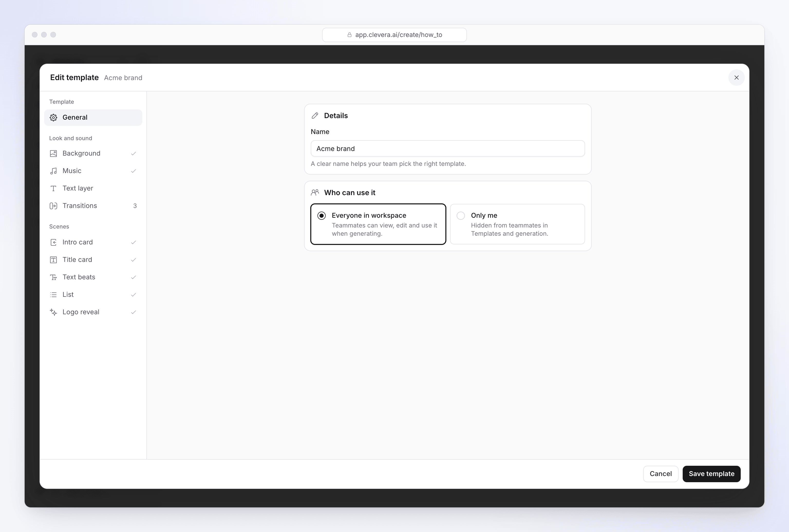Select the Everyone in workspace radio button
Screen dimensions: 789x532
(321, 216)
